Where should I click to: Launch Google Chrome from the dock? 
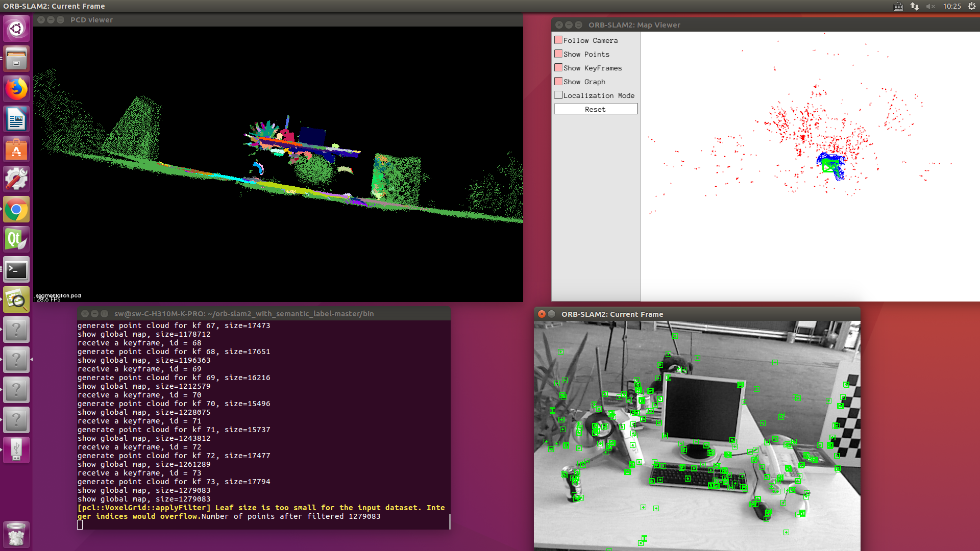tap(16, 209)
